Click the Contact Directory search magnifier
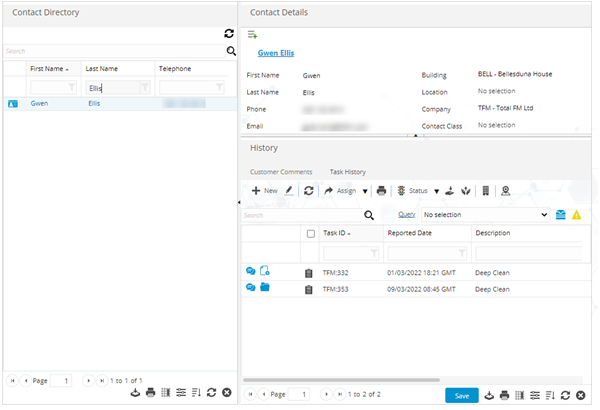The image size is (600, 410). pos(231,50)
